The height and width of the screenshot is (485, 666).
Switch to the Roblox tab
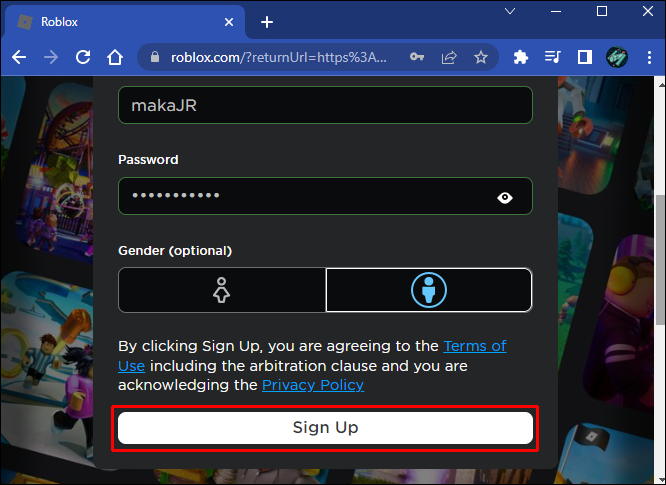(124, 22)
